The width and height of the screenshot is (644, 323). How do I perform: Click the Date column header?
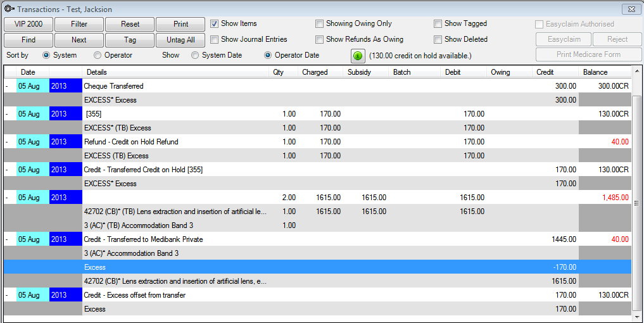pos(33,72)
